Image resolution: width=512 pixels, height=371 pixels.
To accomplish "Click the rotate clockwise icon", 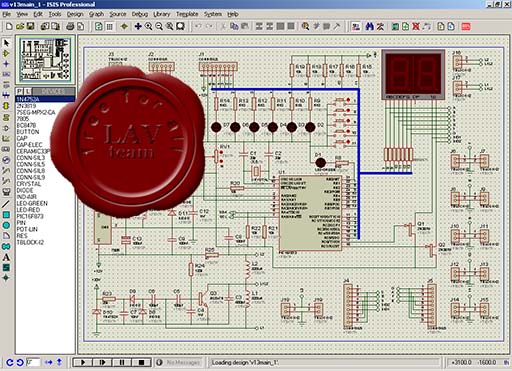I will tap(10, 362).
